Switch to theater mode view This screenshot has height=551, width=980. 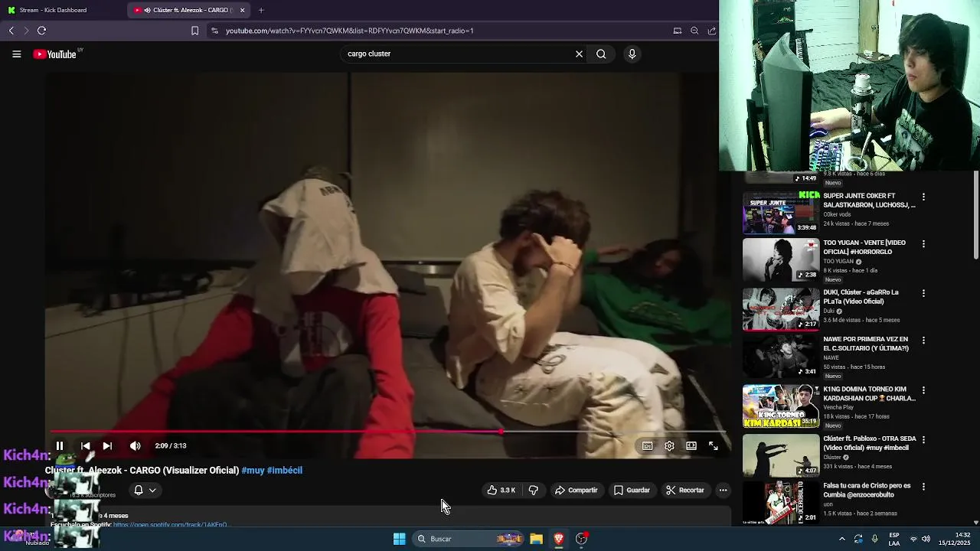(691, 445)
